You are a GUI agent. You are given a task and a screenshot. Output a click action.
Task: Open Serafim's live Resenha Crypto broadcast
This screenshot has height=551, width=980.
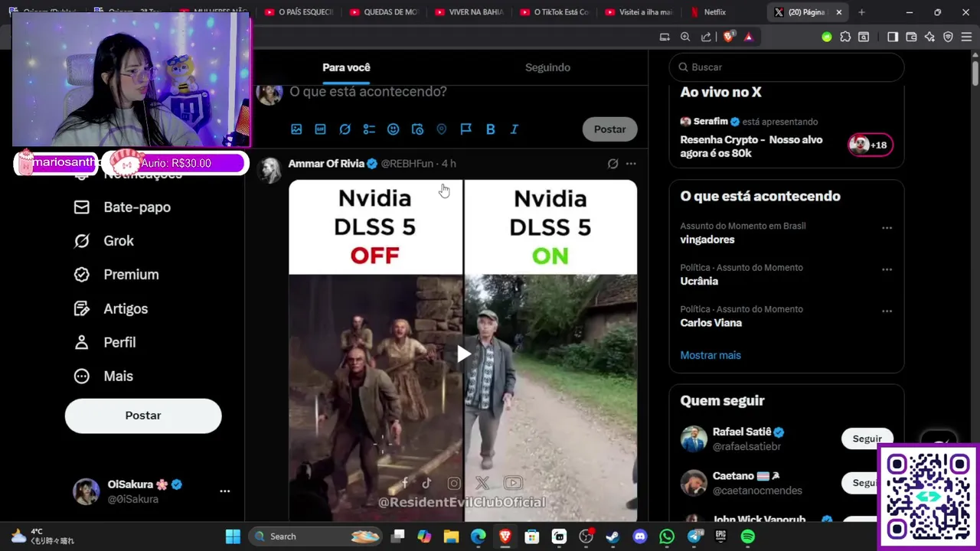coord(751,146)
